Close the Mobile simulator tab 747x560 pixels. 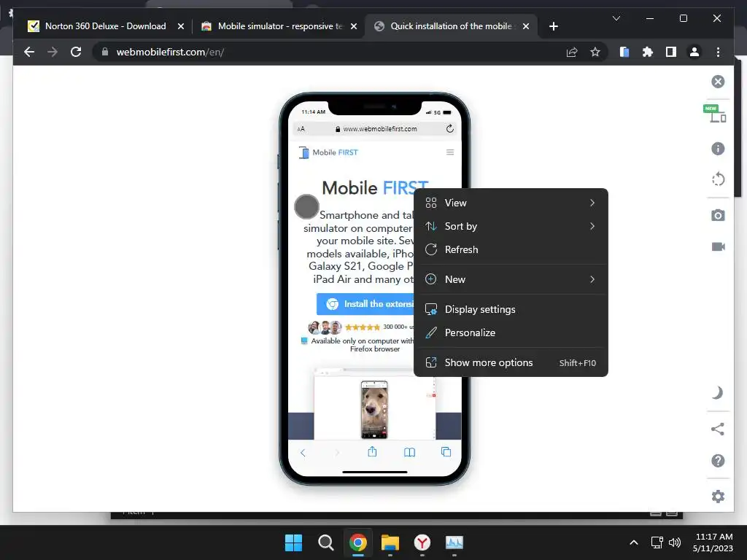pos(354,26)
